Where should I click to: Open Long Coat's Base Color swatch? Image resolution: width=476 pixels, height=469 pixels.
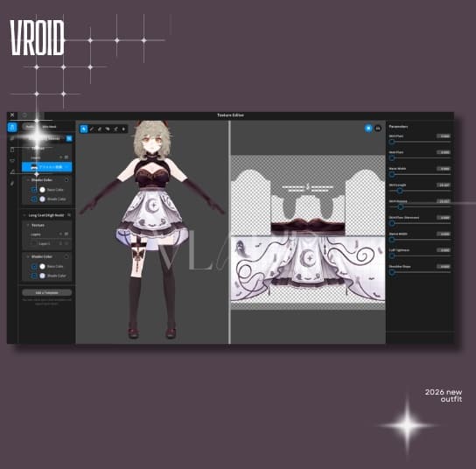tap(43, 266)
